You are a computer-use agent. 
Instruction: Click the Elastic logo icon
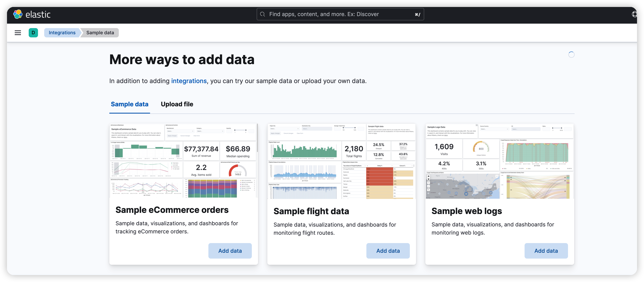click(x=18, y=14)
